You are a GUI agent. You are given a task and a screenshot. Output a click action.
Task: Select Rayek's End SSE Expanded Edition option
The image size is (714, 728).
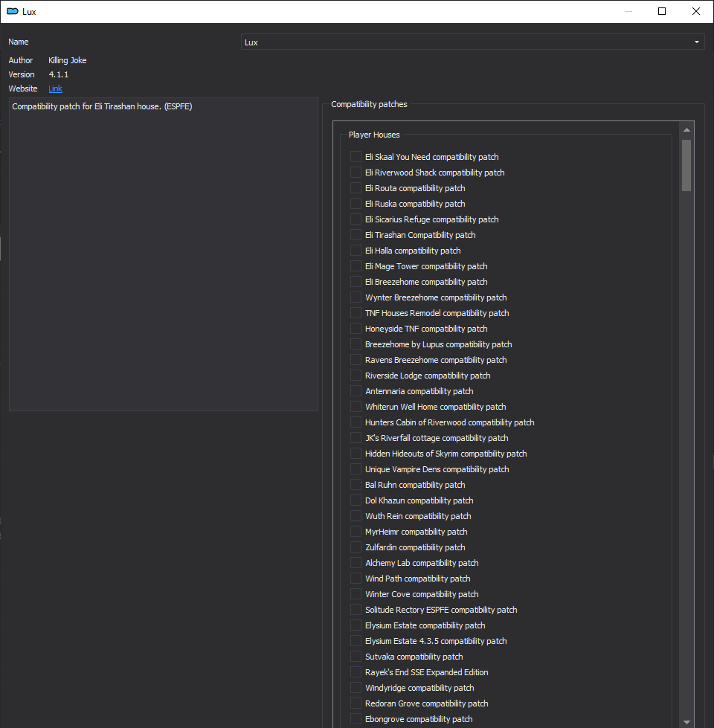pos(356,672)
